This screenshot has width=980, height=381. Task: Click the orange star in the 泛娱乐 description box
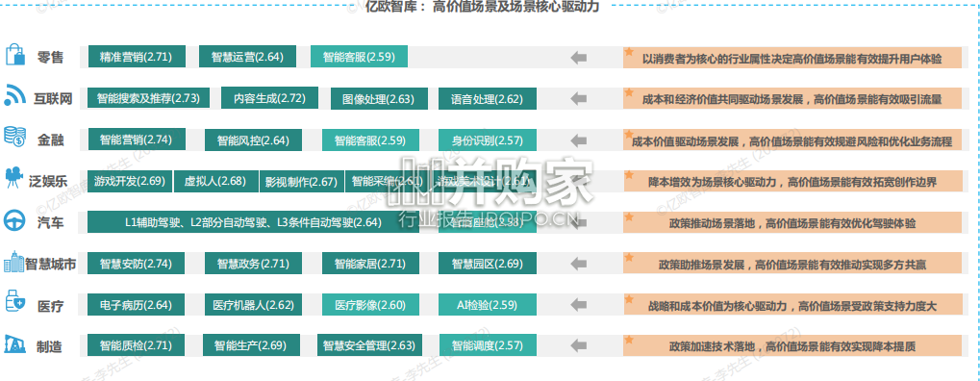(x=629, y=176)
